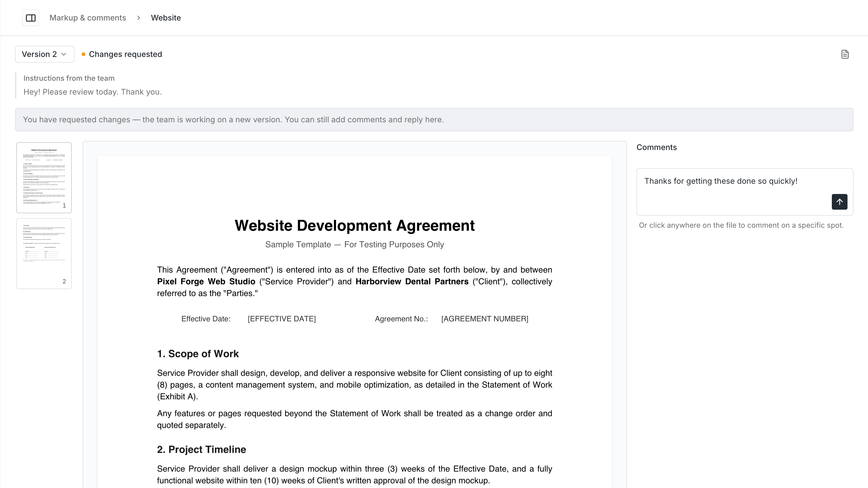The height and width of the screenshot is (488, 868).
Task: Click the Comments panel heading
Action: pyautogui.click(x=656, y=147)
